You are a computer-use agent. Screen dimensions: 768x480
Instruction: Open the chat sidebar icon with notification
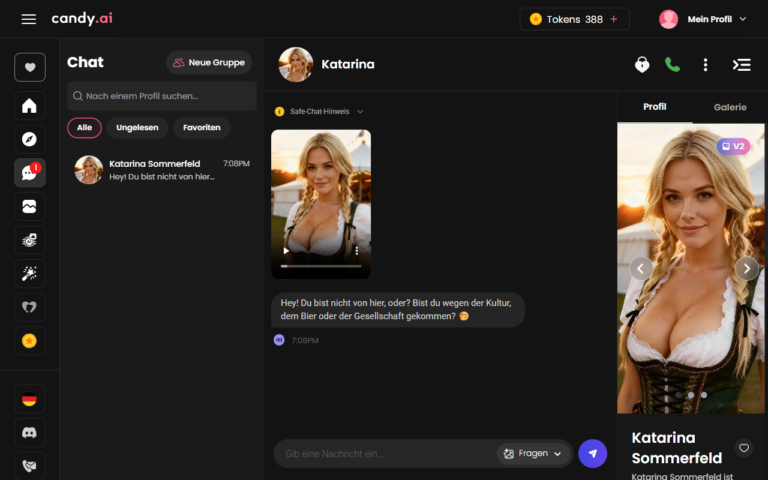click(x=30, y=172)
